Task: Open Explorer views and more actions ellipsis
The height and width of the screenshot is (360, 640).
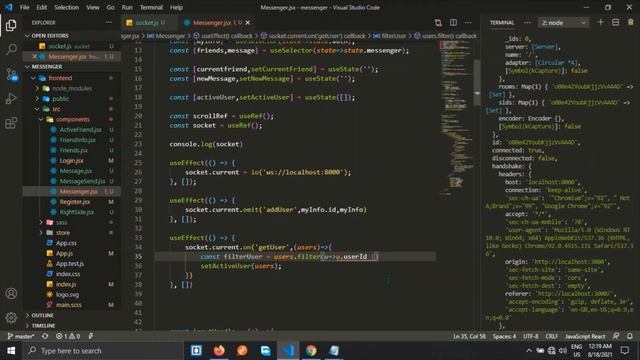Action: 109,22
